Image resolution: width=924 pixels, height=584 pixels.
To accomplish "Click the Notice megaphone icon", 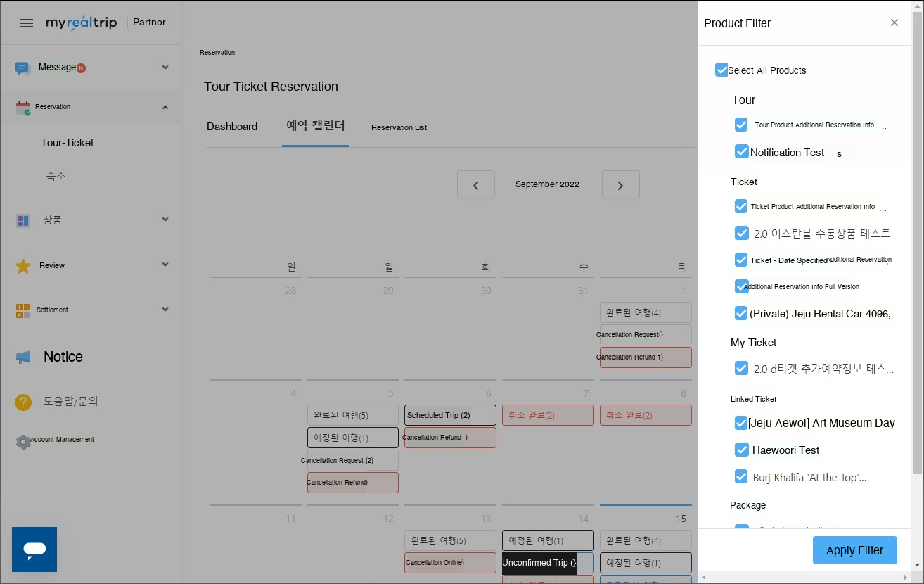I will point(23,357).
